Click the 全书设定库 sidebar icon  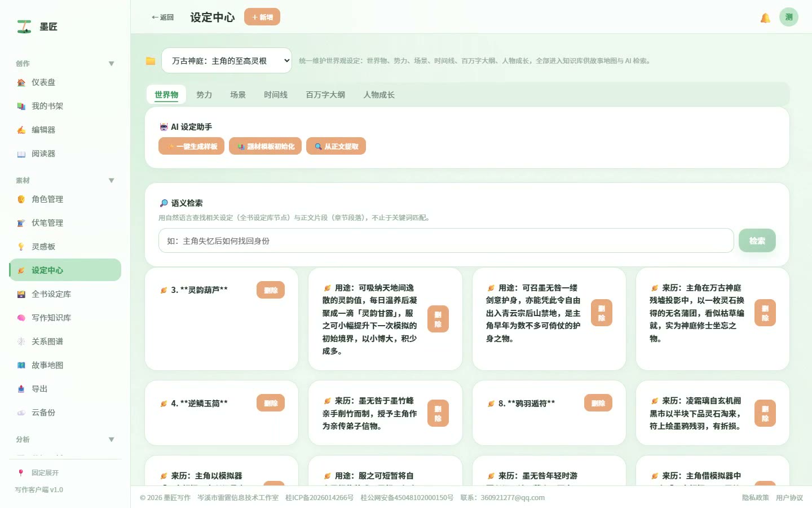pos(21,294)
